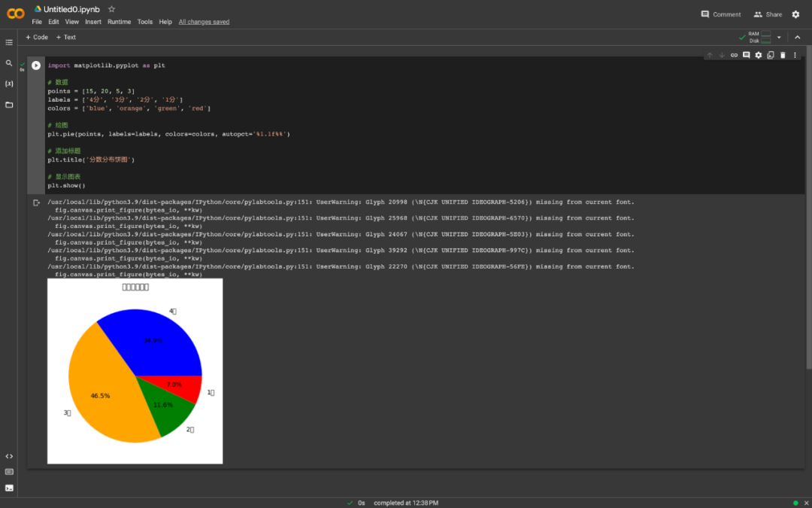Open the Edit menu
The height and width of the screenshot is (508, 812).
[x=53, y=22]
